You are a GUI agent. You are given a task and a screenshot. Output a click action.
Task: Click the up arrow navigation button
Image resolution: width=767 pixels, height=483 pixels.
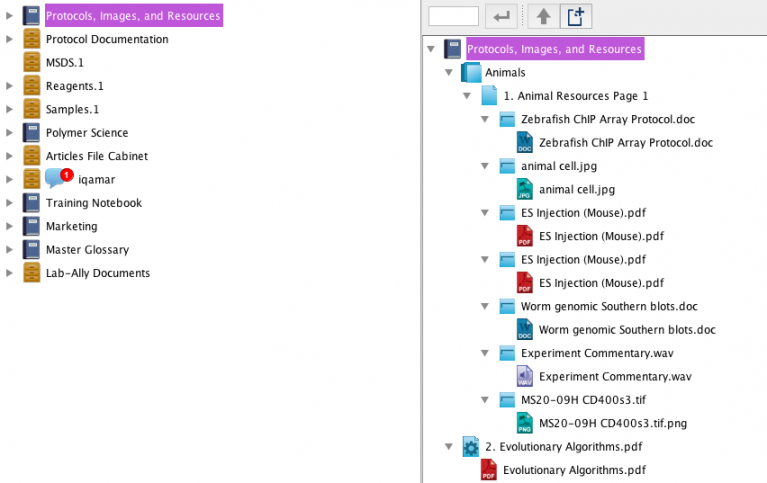click(543, 16)
